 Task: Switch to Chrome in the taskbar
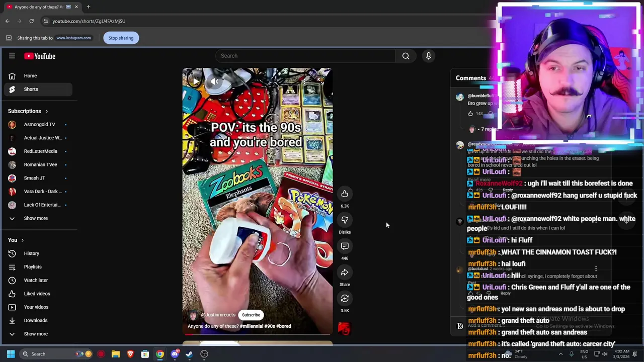coord(159,354)
